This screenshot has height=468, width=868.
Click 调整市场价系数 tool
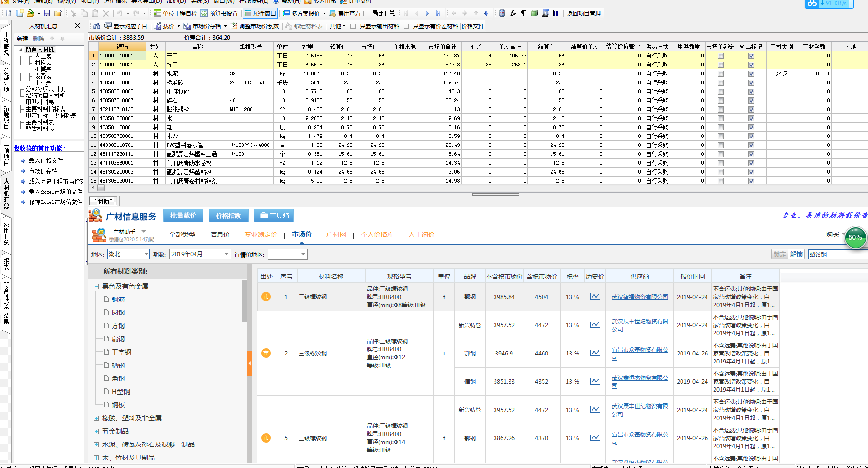(254, 26)
